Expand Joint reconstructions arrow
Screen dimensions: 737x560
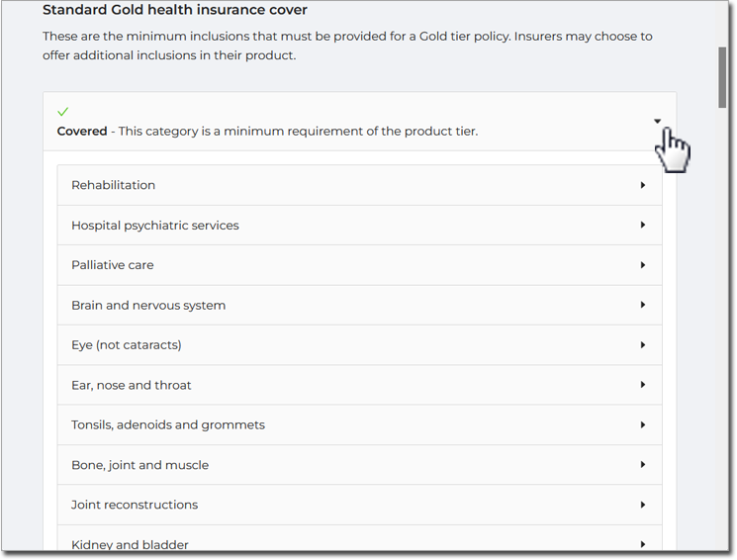click(x=642, y=505)
